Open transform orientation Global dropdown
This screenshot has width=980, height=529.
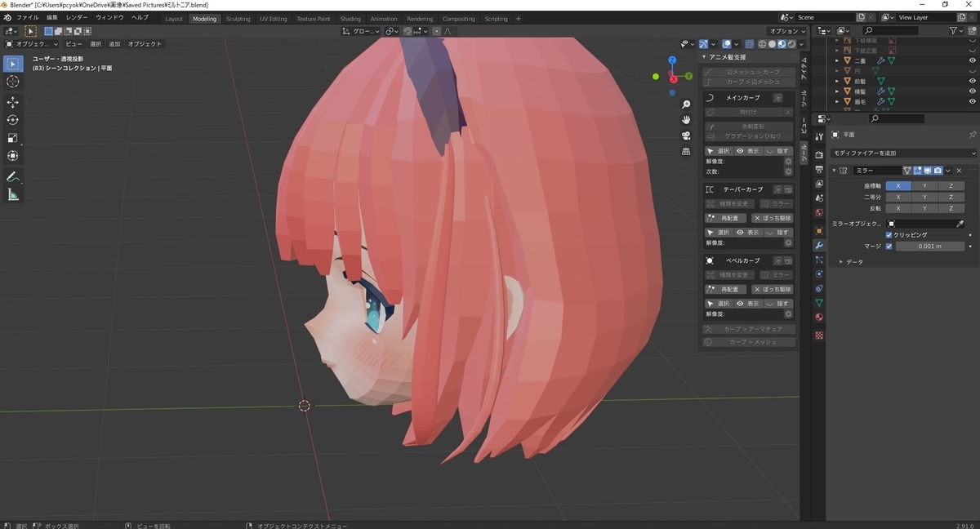(360, 31)
